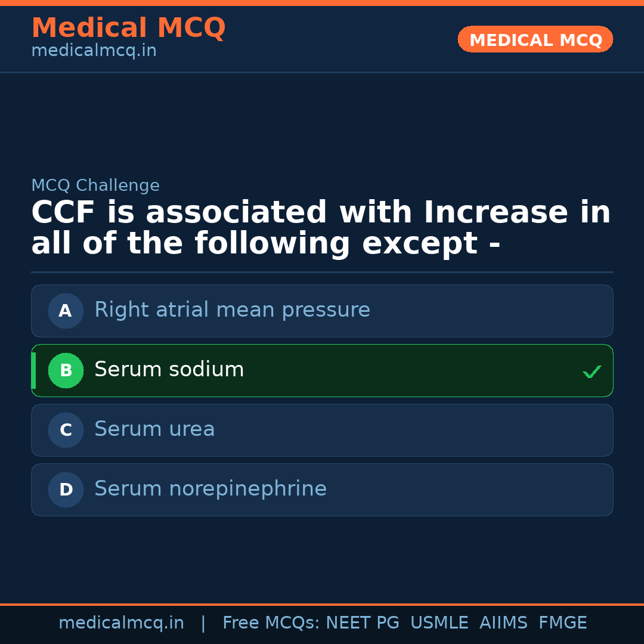
Task: Click the FMGE footer text
Action: (x=562, y=623)
